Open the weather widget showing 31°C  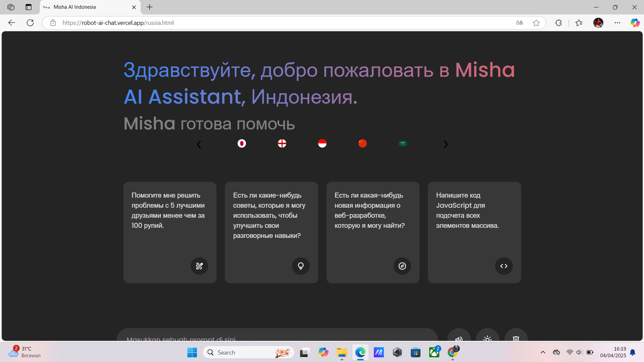point(24,352)
